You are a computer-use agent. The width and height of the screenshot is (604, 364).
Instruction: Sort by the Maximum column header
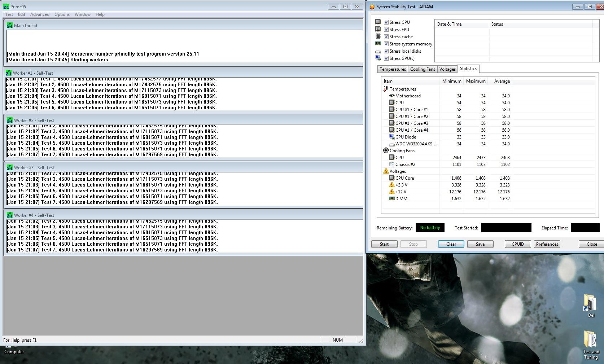click(476, 81)
